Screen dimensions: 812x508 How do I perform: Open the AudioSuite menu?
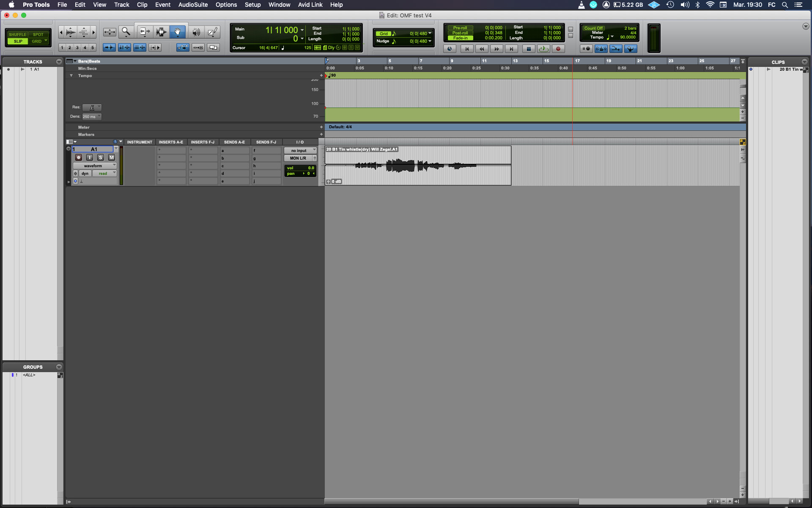pos(193,5)
